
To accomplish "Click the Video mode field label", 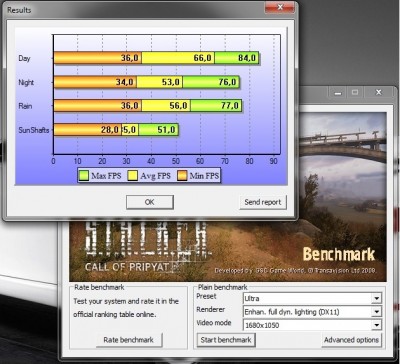I will point(214,323).
